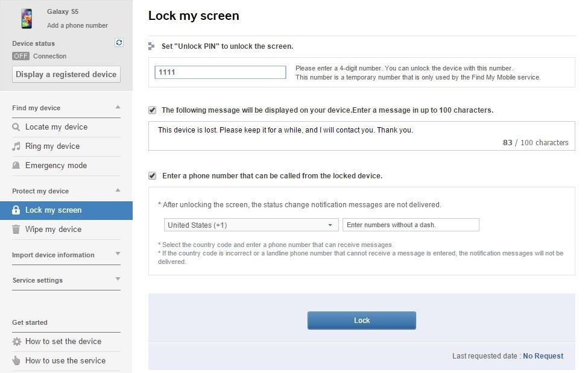Toggle the device message display checkbox
Viewport: 588px width, 373px height.
[x=151, y=110]
